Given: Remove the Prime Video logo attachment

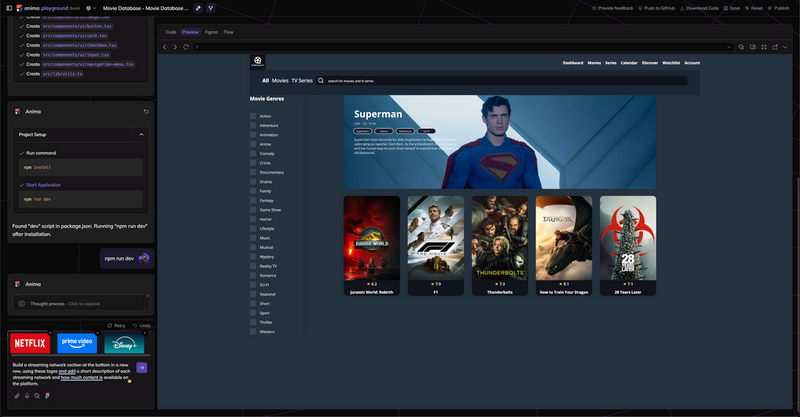Looking at the screenshot, I should [97, 333].
